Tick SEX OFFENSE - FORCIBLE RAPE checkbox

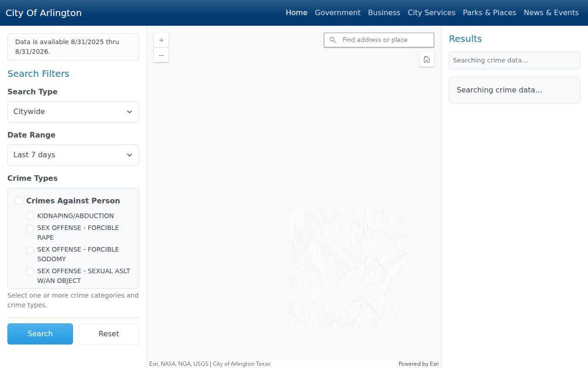pos(30,228)
